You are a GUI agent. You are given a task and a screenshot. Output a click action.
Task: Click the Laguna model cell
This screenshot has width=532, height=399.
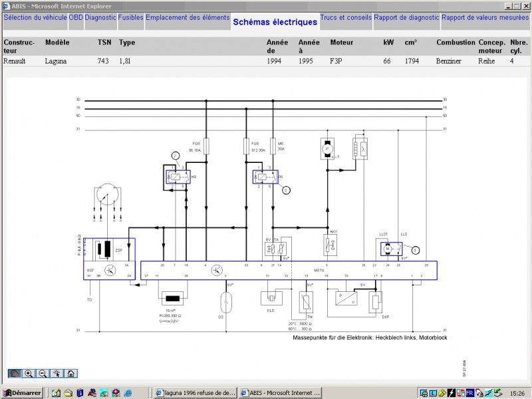pos(56,61)
